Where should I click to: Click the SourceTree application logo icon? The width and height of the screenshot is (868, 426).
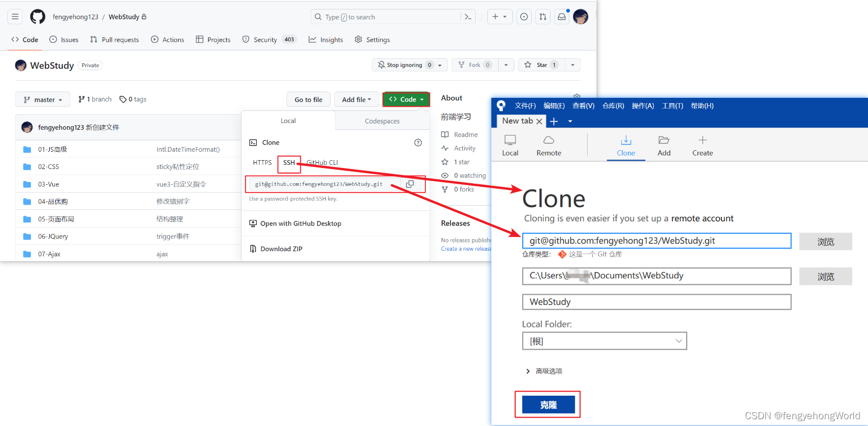[x=501, y=106]
